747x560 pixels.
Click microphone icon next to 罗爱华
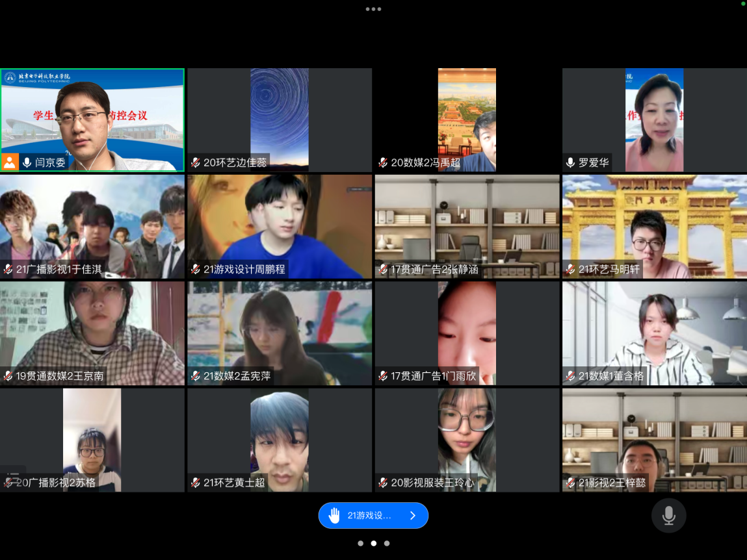pos(570,162)
